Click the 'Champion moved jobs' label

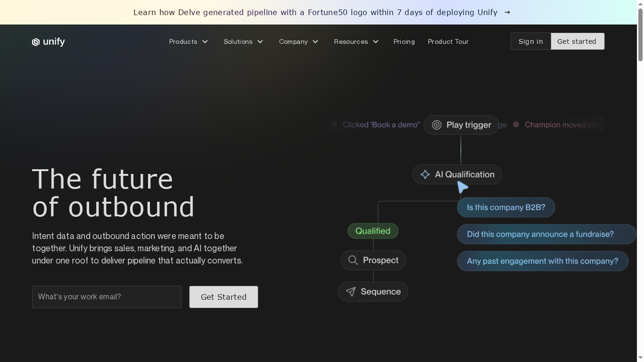563,125
